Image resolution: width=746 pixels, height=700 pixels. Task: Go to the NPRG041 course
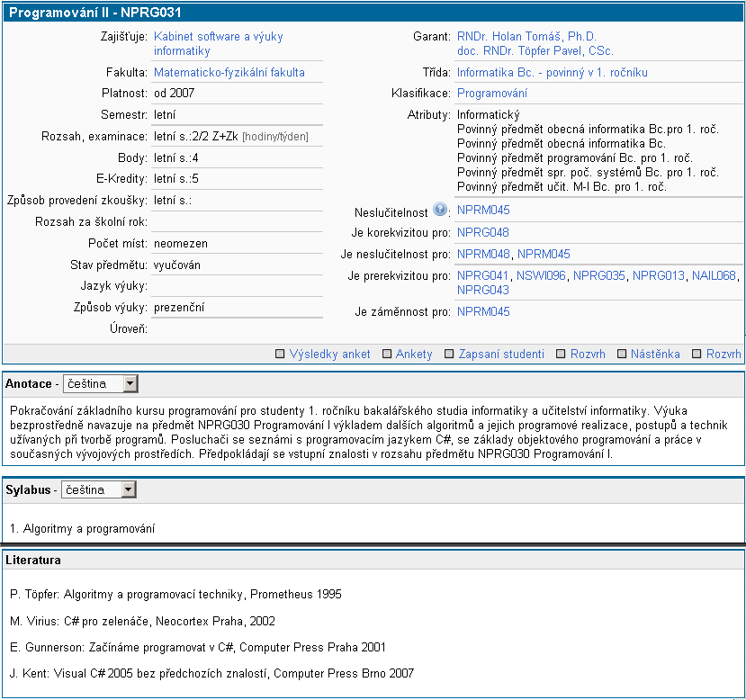[483, 275]
